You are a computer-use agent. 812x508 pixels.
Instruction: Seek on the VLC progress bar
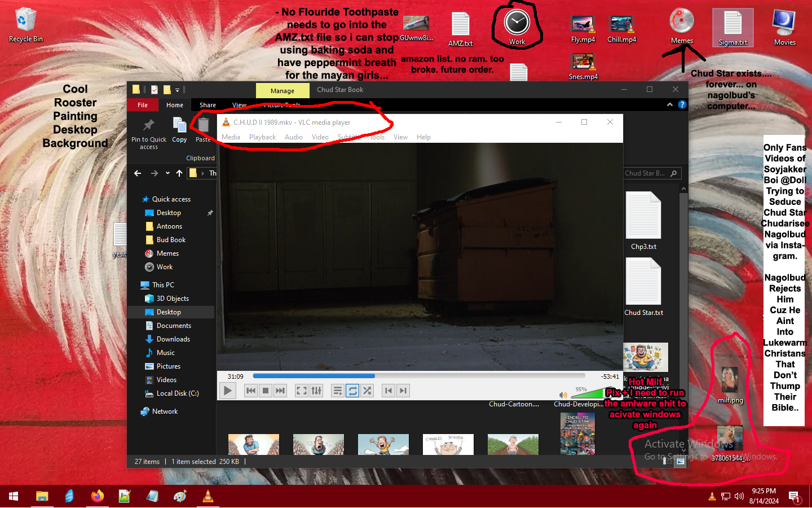tap(419, 376)
